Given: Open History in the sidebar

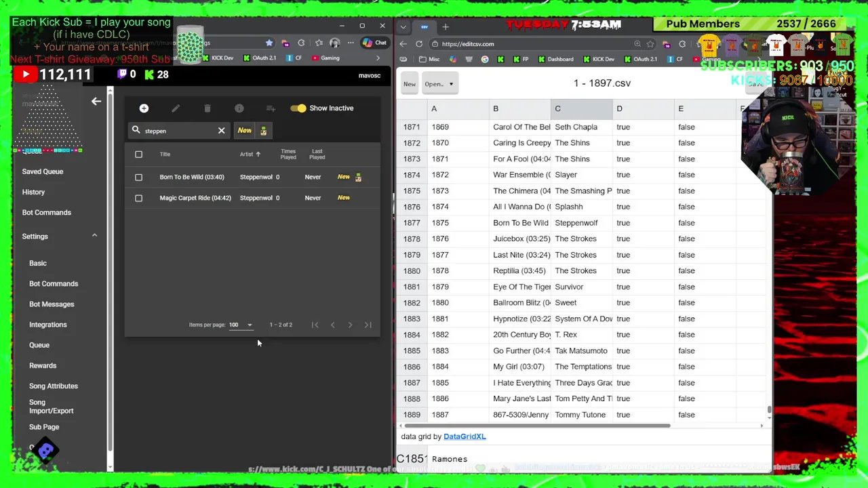Looking at the screenshot, I should [33, 192].
